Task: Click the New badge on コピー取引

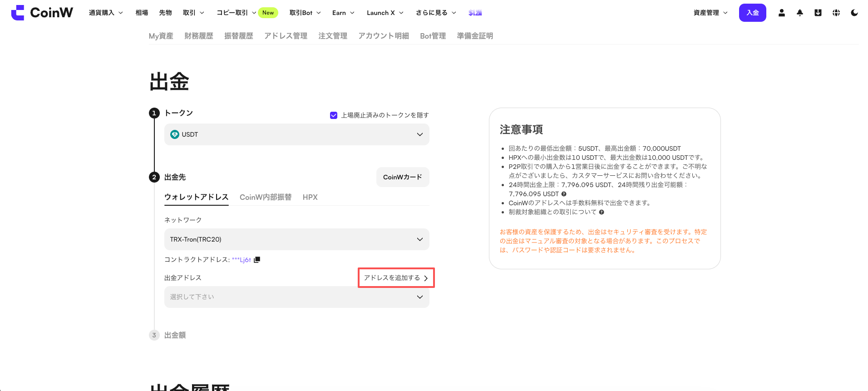Action: (x=268, y=13)
